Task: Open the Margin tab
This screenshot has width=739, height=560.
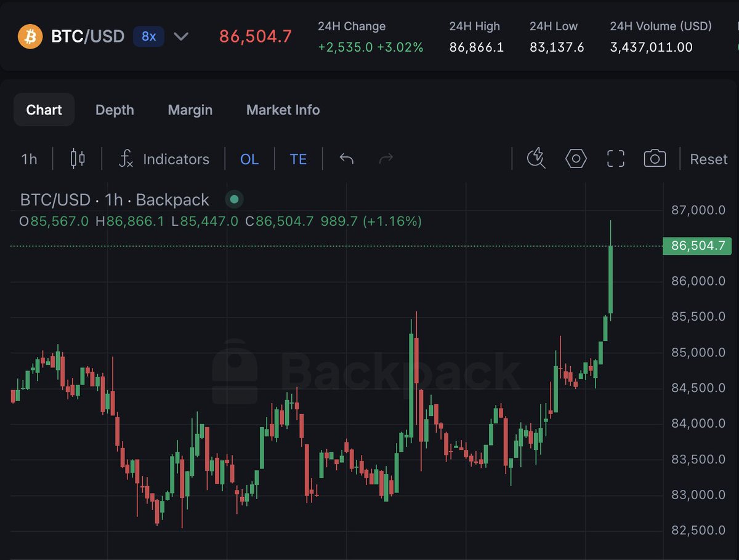Action: (190, 110)
